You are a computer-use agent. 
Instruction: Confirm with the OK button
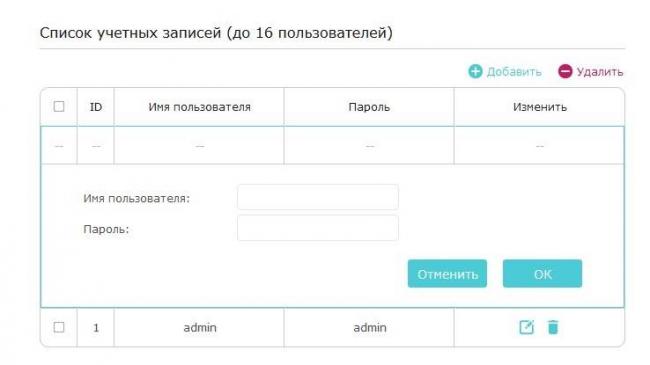(542, 274)
